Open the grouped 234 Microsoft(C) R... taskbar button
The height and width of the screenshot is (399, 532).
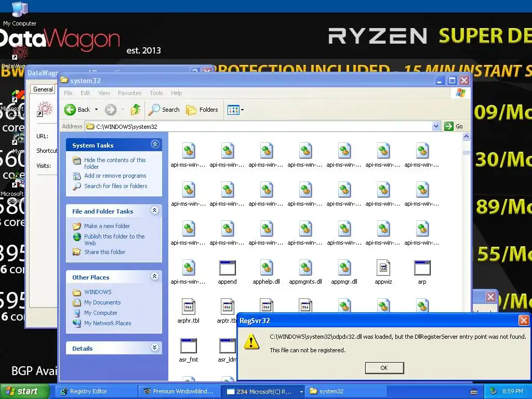[263, 392]
